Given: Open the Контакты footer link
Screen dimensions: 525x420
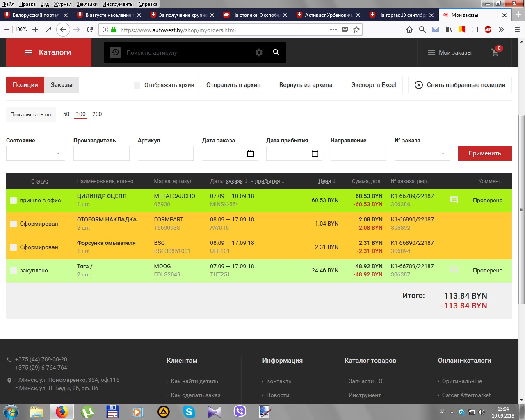Looking at the screenshot, I should [279, 381].
